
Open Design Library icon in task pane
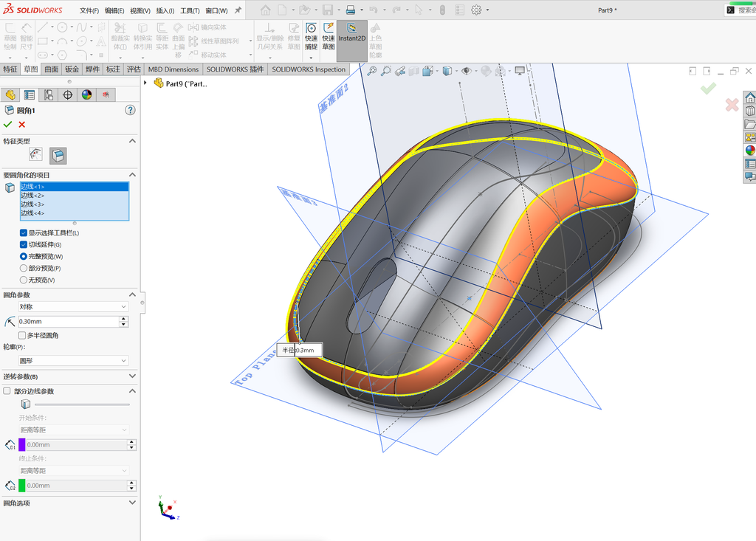click(x=750, y=111)
